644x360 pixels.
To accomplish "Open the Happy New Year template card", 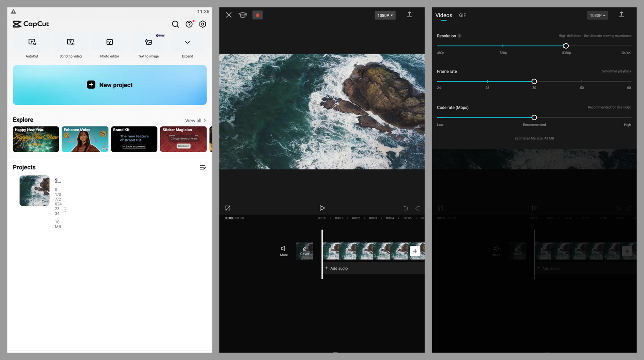I will [x=36, y=139].
